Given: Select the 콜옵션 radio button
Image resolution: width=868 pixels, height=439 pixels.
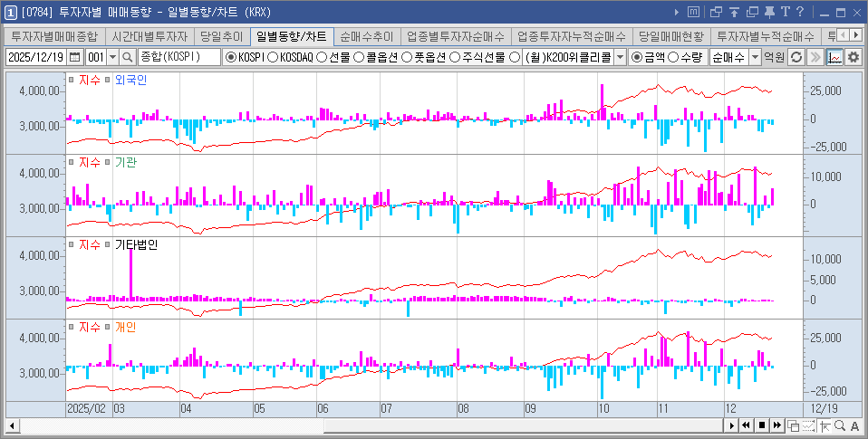Looking at the screenshot, I should pyautogui.click(x=358, y=58).
